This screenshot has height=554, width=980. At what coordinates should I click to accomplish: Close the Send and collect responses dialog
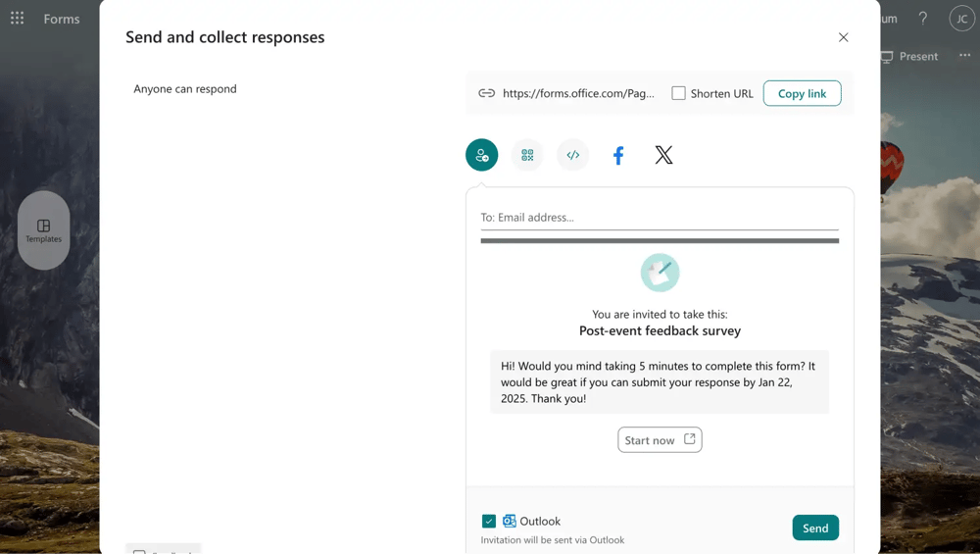point(843,37)
